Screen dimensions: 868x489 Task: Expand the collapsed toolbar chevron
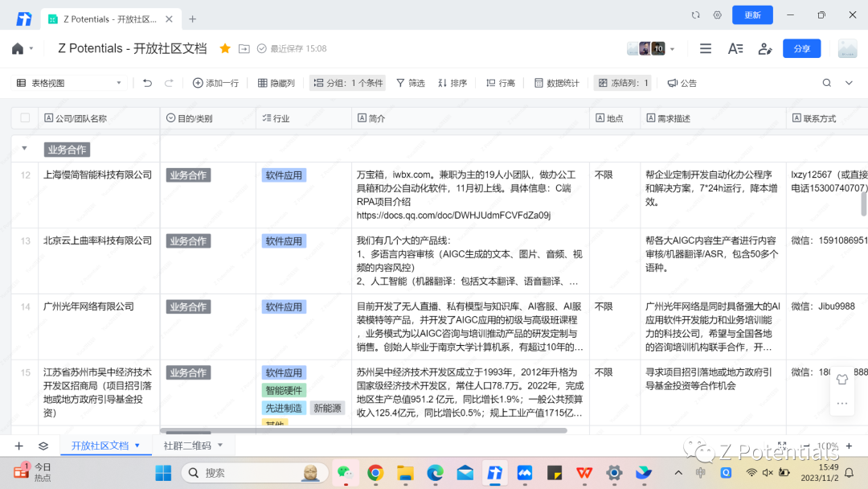pos(849,83)
